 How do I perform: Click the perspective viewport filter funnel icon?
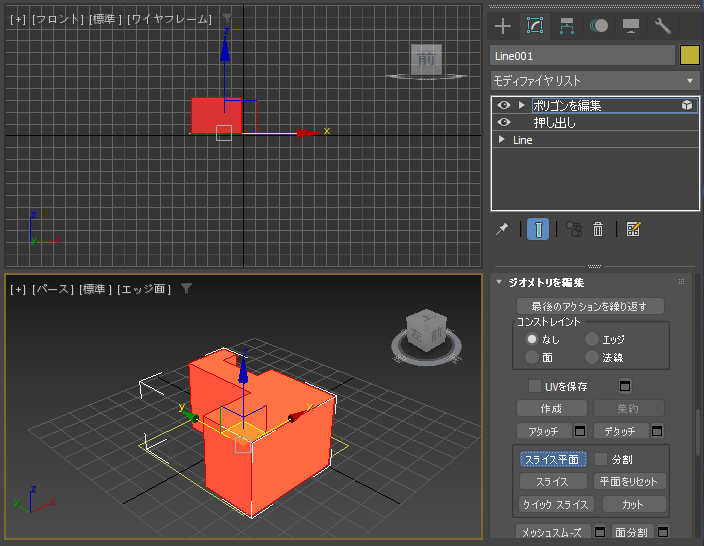[x=186, y=288]
